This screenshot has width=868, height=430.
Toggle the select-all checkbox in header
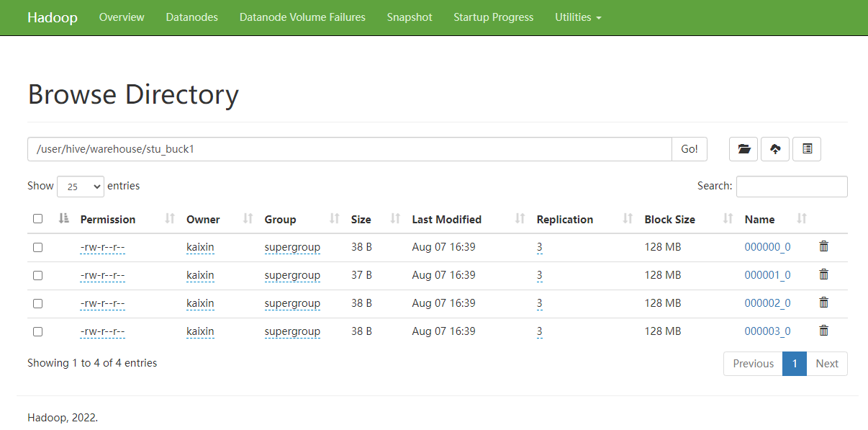(x=38, y=219)
